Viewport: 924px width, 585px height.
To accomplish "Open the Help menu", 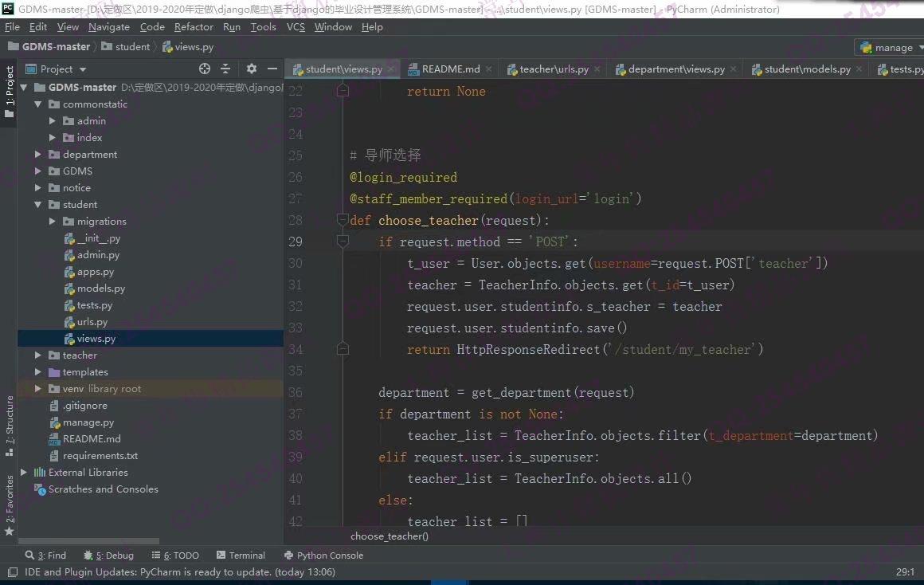I will (372, 27).
